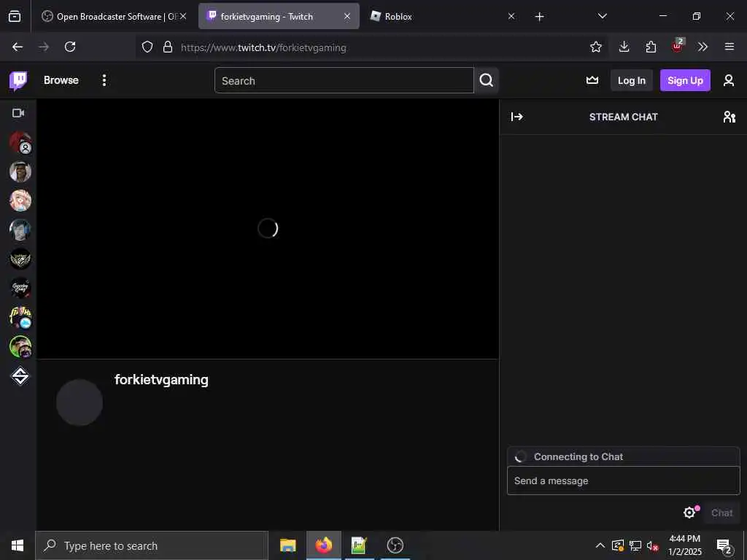This screenshot has width=747, height=560.
Task: Open a new browser tab with plus
Action: [x=539, y=17]
